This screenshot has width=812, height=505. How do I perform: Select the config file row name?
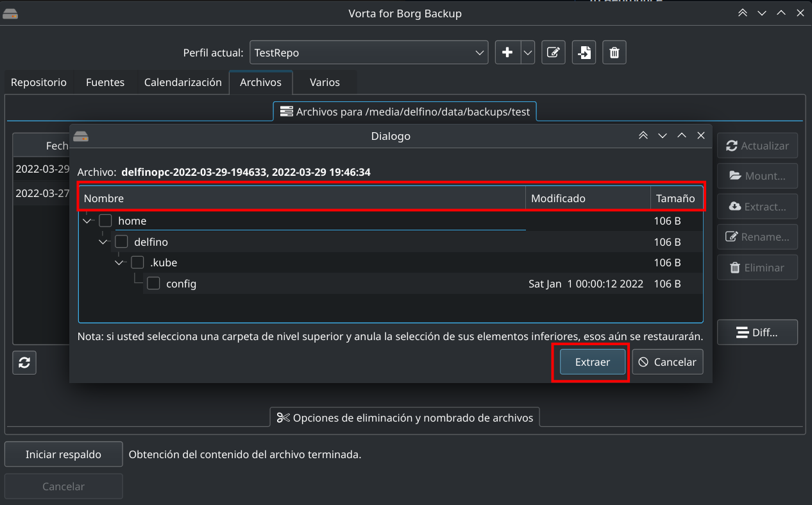click(x=181, y=284)
